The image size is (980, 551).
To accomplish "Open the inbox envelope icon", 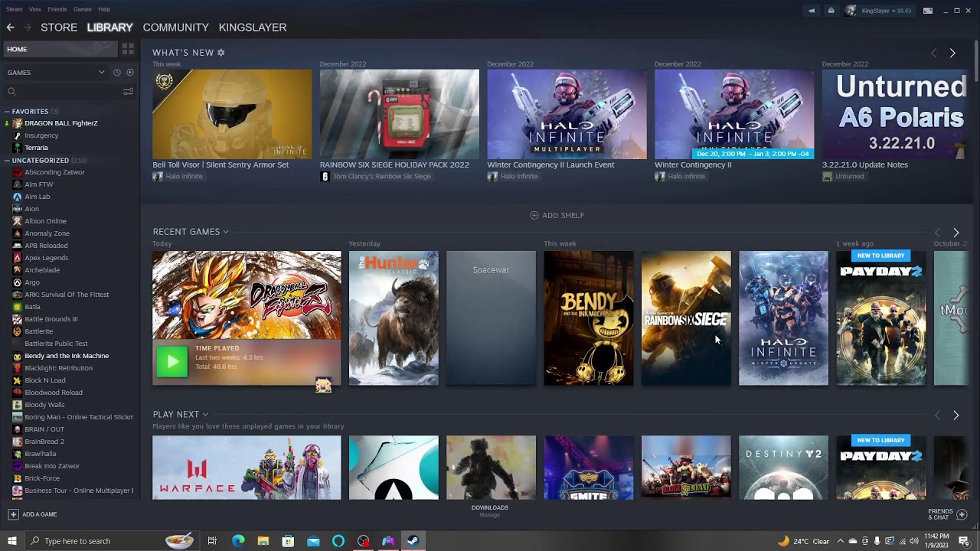I will [831, 11].
